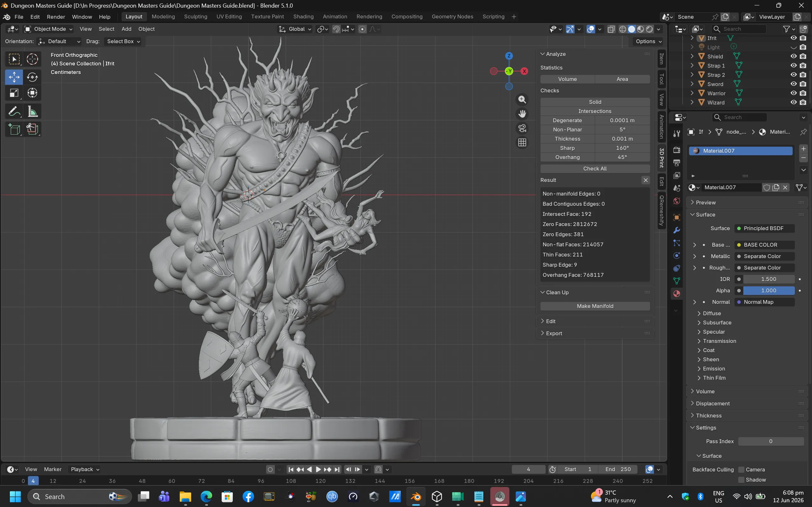812x507 pixels.
Task: Open the Add menu in viewport header
Action: point(126,29)
